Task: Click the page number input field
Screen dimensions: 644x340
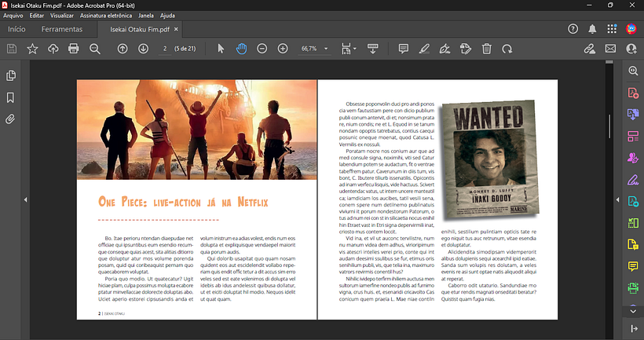Action: coord(165,49)
